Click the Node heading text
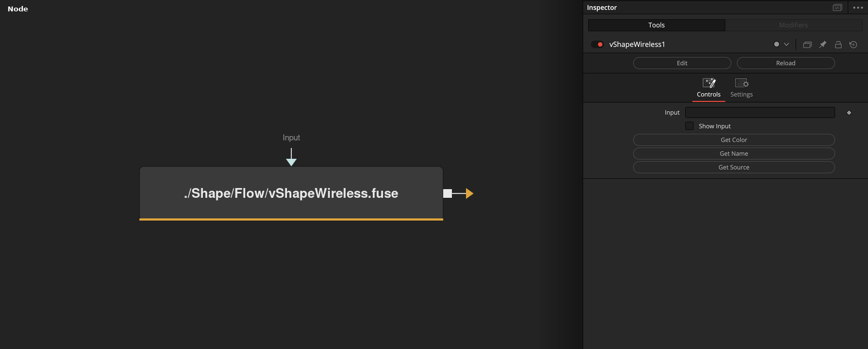The width and height of the screenshot is (868, 349). coord(18,9)
